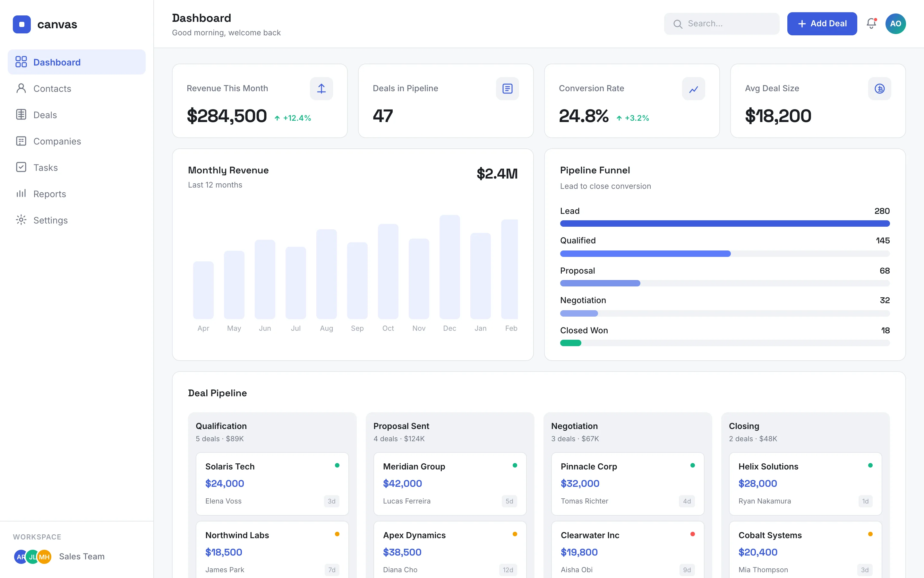Open Companies in the sidebar
Viewport: 924px width, 578px height.
[x=76, y=141]
